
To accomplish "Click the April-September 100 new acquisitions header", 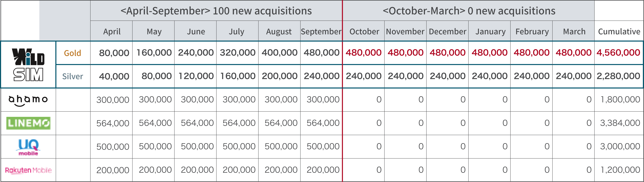I will 216,11.
